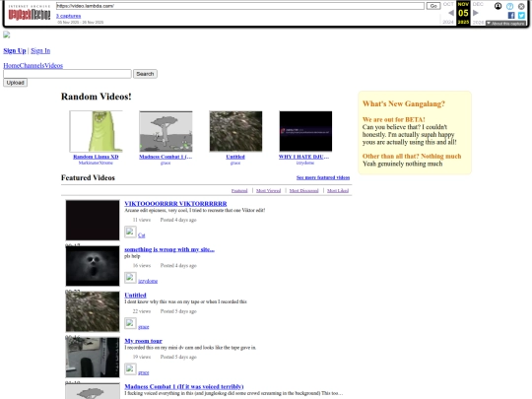Click the 'We are out for BETA!' heading
This screenshot has height=399, width=532.
[393, 119]
